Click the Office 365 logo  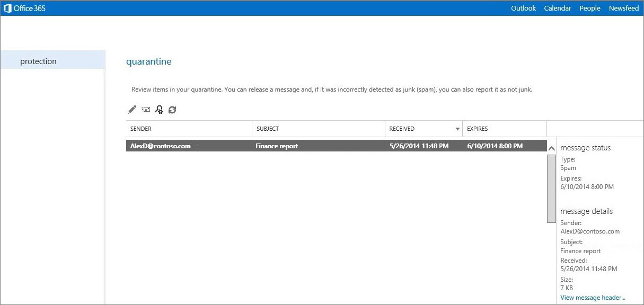click(24, 8)
